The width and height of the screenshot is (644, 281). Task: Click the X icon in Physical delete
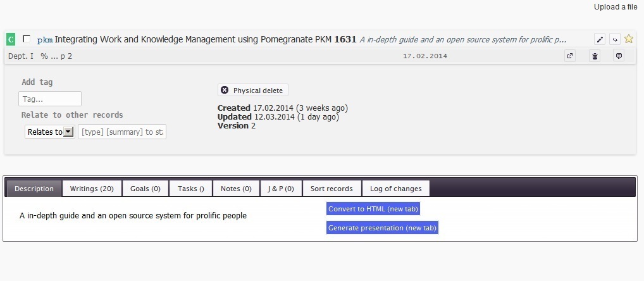point(225,91)
